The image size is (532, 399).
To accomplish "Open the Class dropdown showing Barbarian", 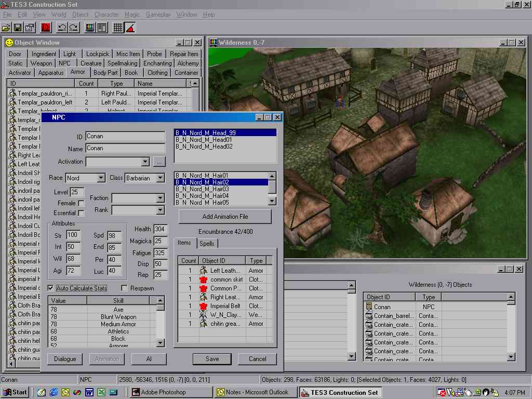I will point(160,178).
